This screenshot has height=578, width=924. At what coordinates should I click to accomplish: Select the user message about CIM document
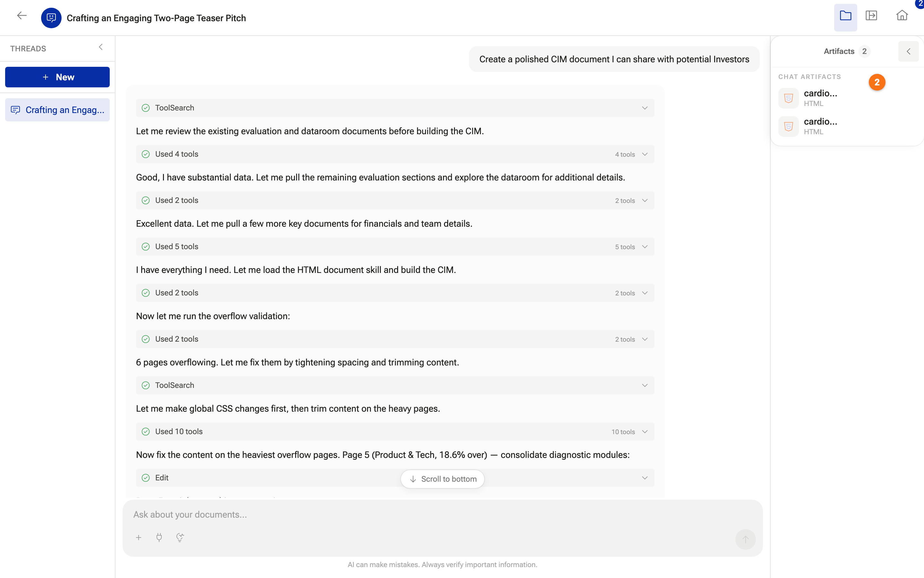[614, 59]
